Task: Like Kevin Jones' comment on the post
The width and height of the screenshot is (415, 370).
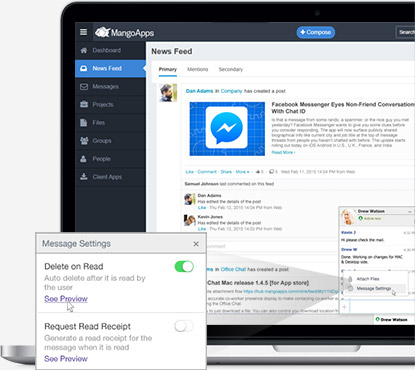Action: coord(202,229)
